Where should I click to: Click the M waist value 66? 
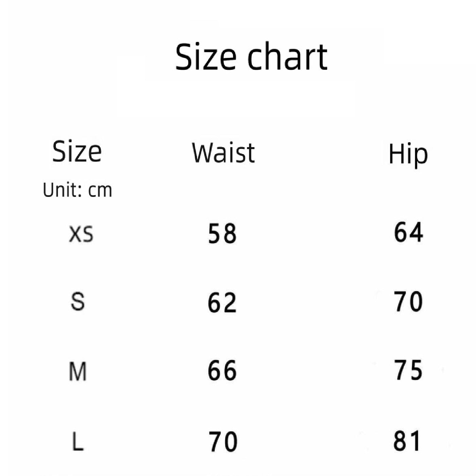[x=222, y=370]
